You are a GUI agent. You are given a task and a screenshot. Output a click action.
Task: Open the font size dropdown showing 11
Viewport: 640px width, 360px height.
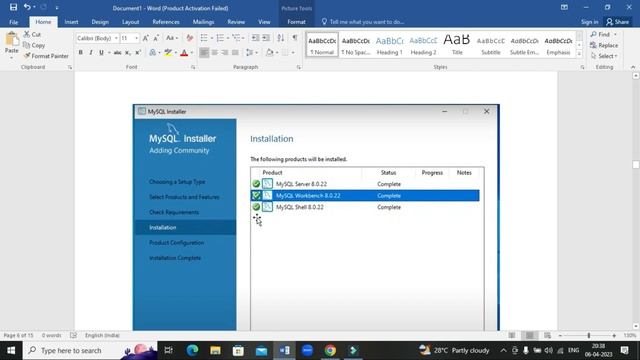(x=137, y=38)
